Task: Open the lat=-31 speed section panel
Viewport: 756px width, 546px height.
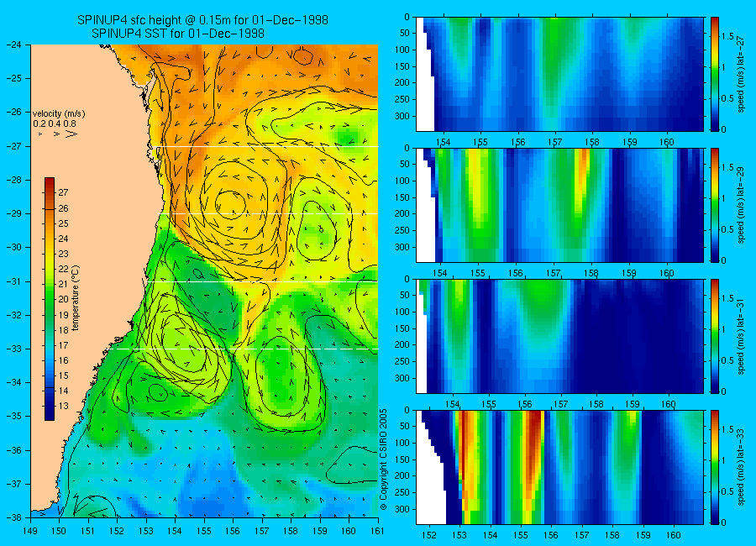Action: 559,336
